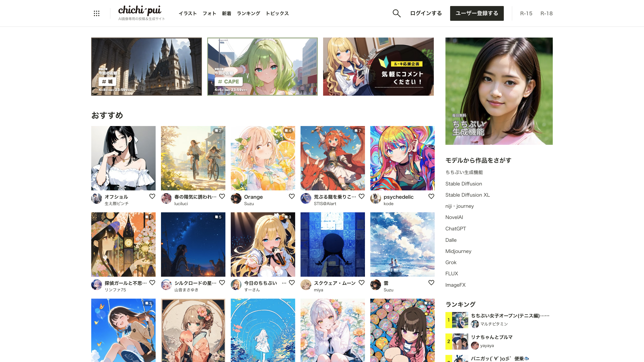Like the スクウェア・ムーン artwork
Viewport: 644px width, 362px height.
362,282
